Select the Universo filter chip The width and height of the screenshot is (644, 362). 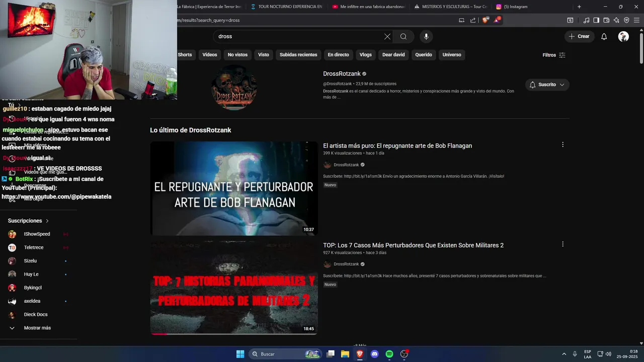pos(452,55)
